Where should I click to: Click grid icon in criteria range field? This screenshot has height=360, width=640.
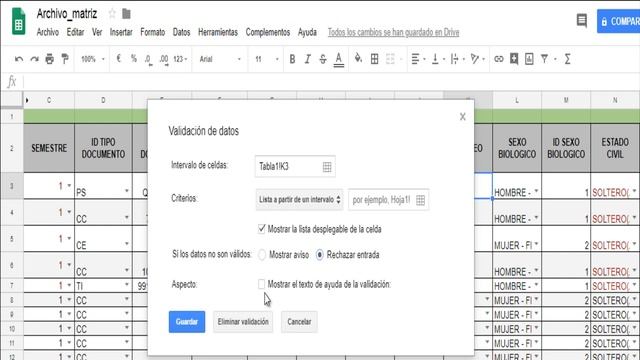(420, 200)
